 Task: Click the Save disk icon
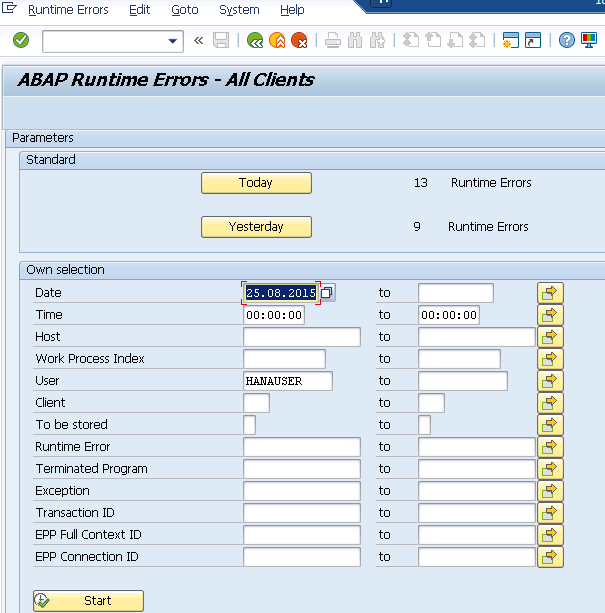click(x=221, y=41)
